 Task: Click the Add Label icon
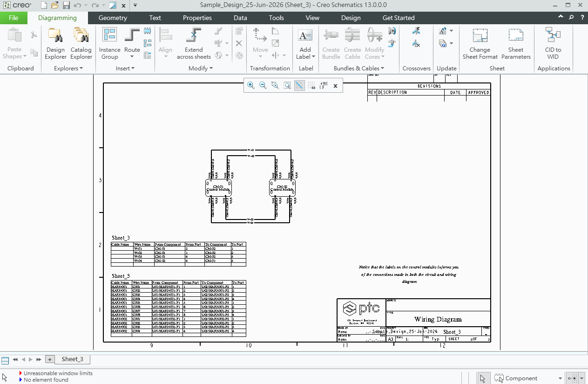pos(305,44)
